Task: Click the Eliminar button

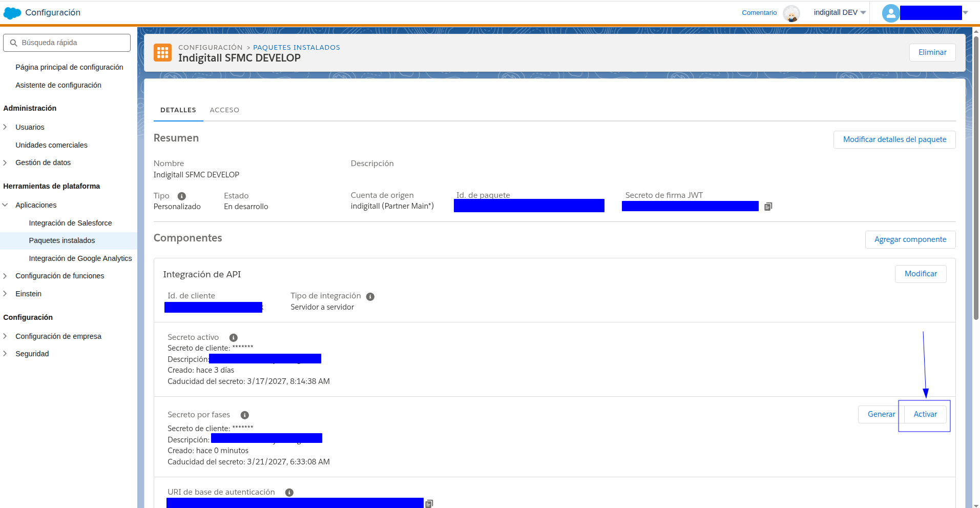Action: pyautogui.click(x=932, y=52)
